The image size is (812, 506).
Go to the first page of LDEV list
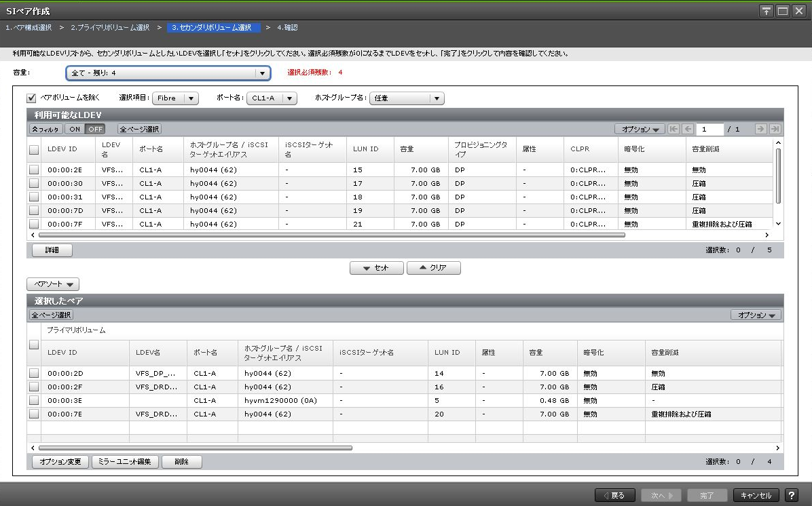click(x=673, y=129)
